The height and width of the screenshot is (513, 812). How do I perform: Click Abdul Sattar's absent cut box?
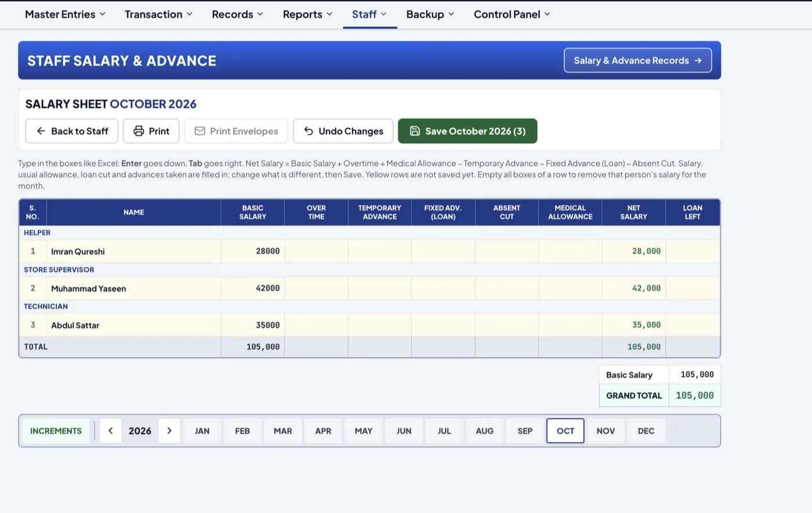pos(507,325)
